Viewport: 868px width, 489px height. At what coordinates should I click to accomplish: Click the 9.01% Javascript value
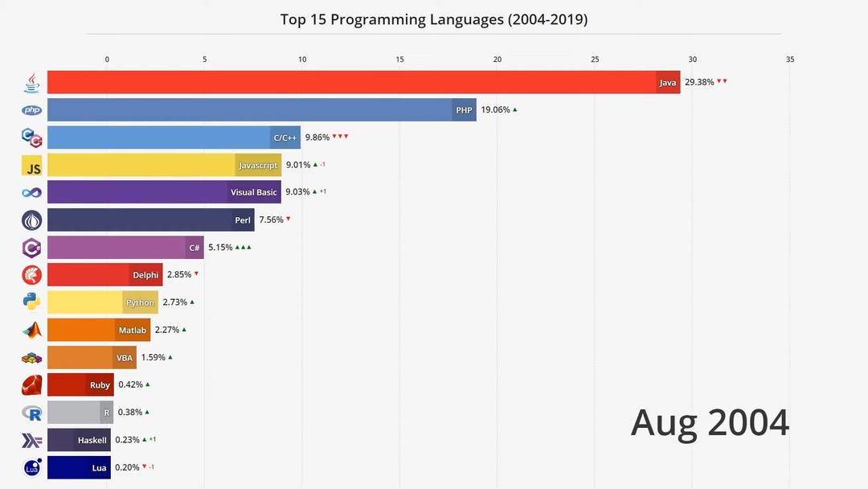click(298, 165)
